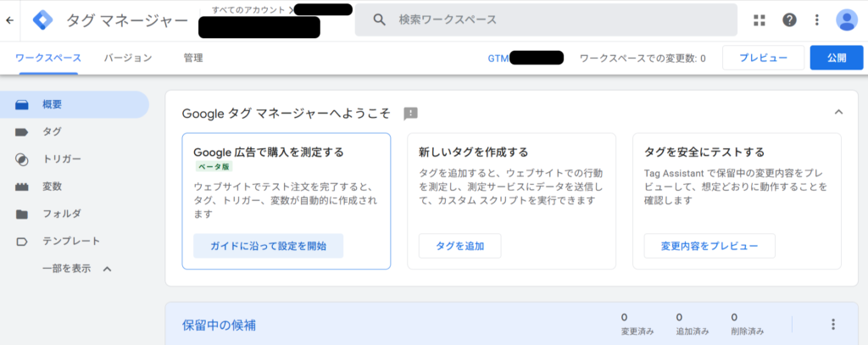Click the 概要 briefcase icon in sidebar

click(x=21, y=104)
